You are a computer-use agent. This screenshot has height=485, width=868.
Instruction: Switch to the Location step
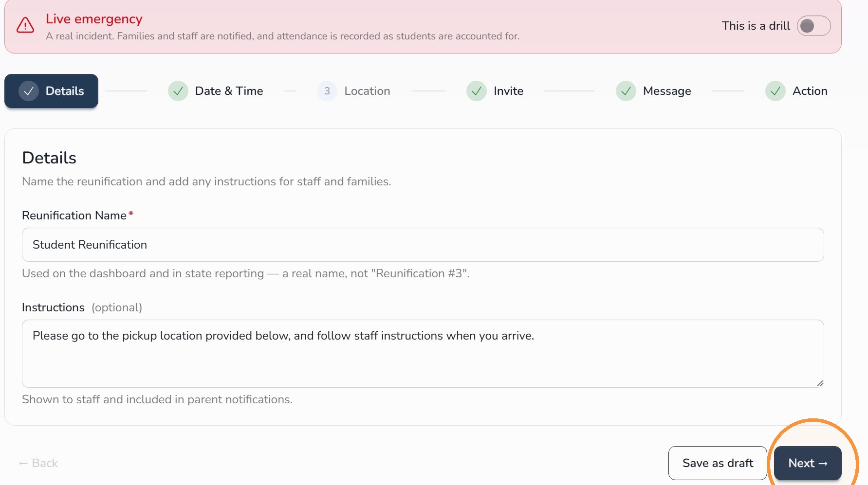[354, 91]
